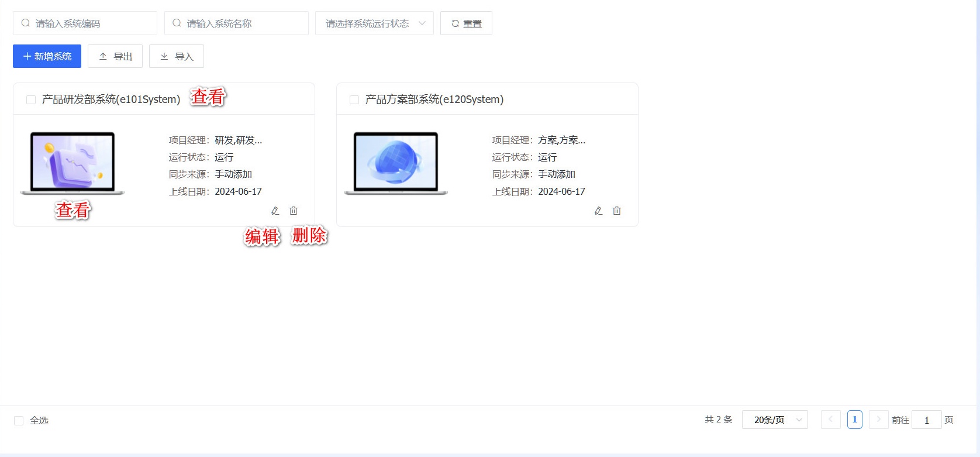This screenshot has height=457, width=980.
Task: Edit the 产品方案部系统 card with pencil icon
Action: click(x=599, y=211)
